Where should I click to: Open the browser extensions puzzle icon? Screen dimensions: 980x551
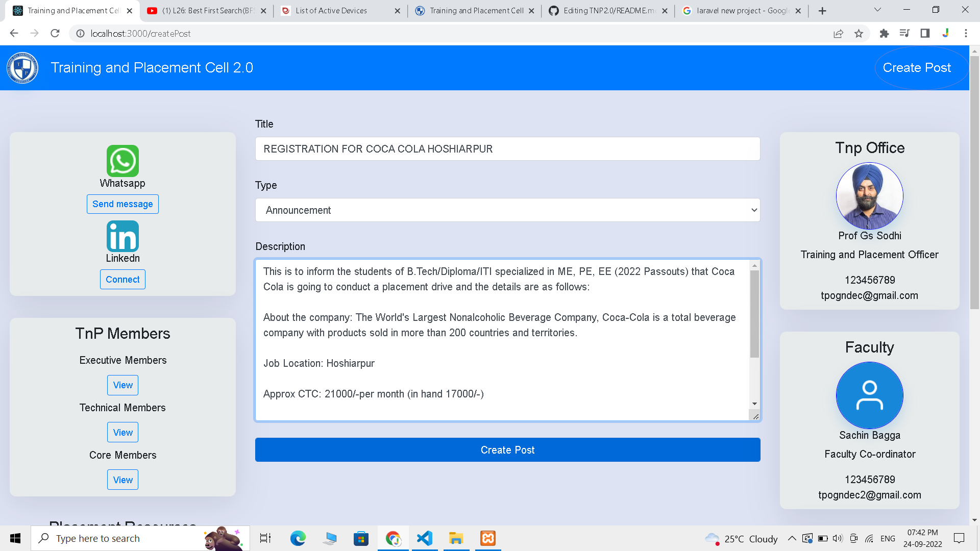(884, 34)
